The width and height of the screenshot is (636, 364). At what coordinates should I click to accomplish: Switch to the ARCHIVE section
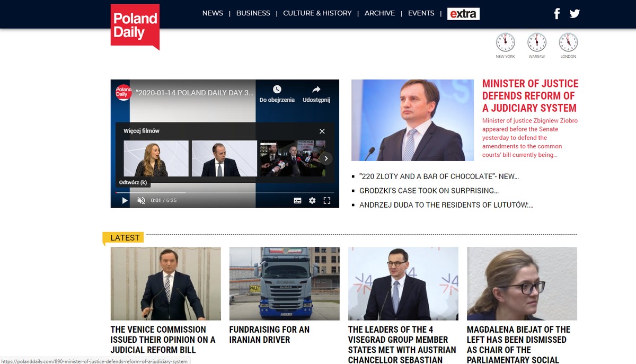tap(379, 13)
